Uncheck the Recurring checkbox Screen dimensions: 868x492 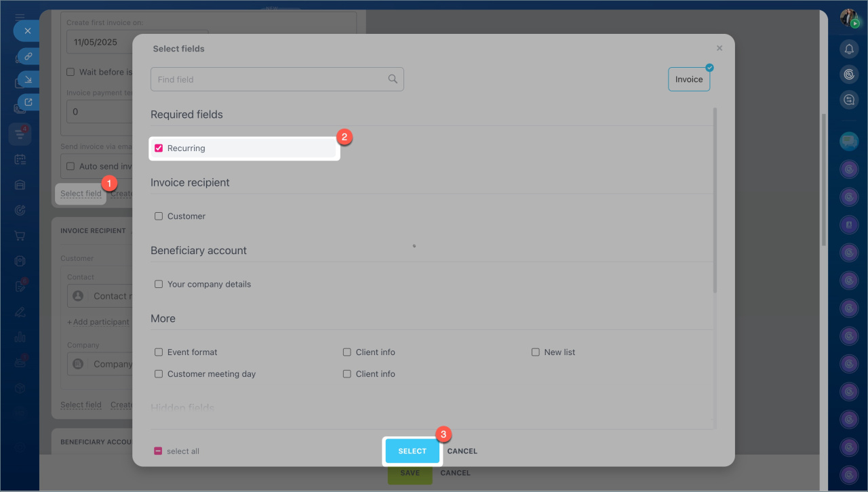point(159,148)
